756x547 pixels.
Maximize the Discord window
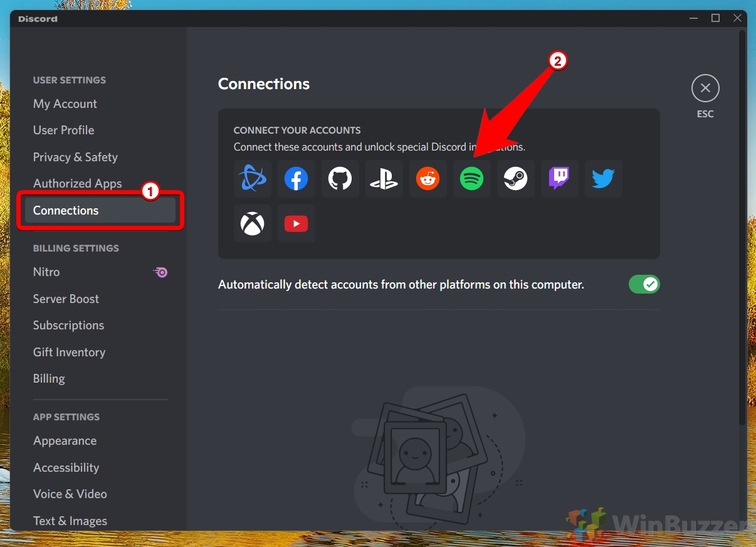715,18
